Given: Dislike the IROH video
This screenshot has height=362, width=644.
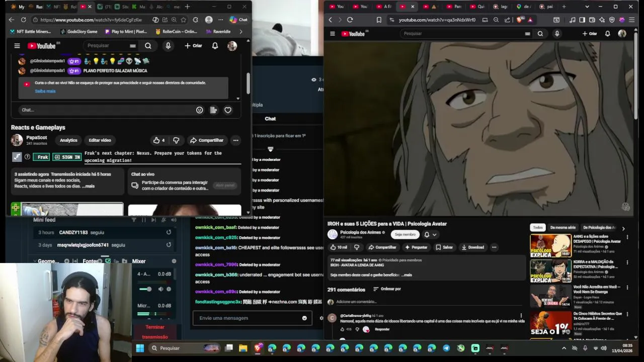Looking at the screenshot, I should [357, 247].
